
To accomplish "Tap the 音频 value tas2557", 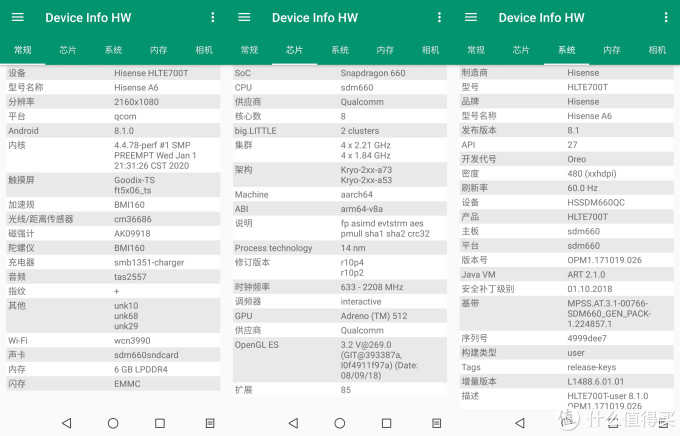I will pyautogui.click(x=130, y=277).
